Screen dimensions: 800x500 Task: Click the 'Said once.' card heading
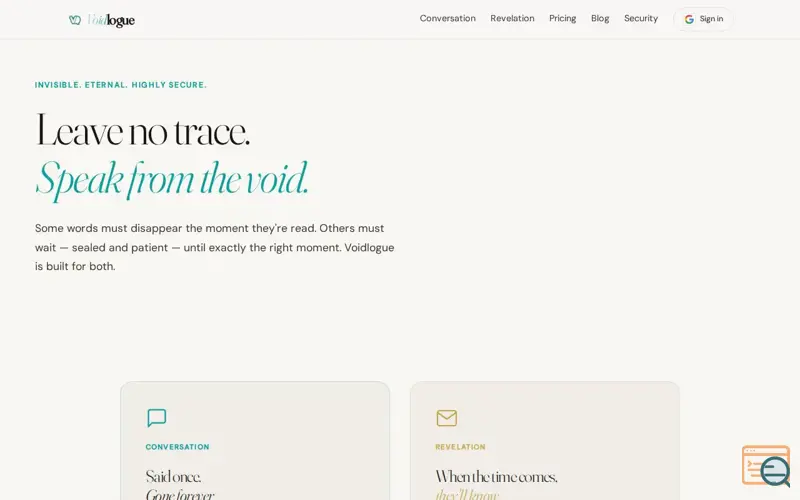173,477
